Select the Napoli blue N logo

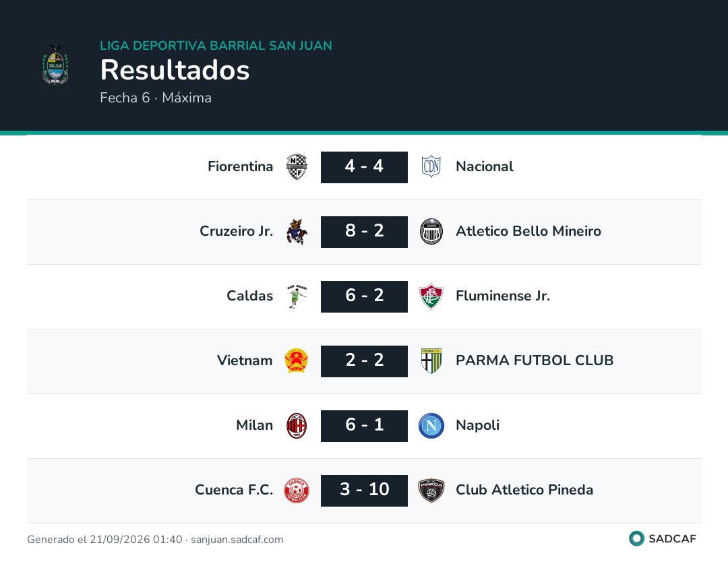pyautogui.click(x=431, y=426)
